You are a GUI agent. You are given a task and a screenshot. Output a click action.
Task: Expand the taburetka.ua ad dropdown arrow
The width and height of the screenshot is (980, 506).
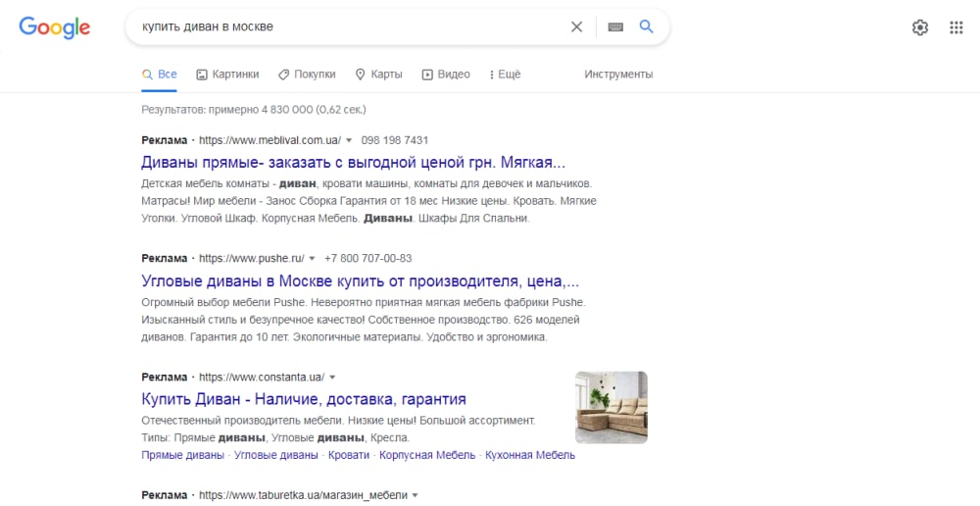point(415,495)
